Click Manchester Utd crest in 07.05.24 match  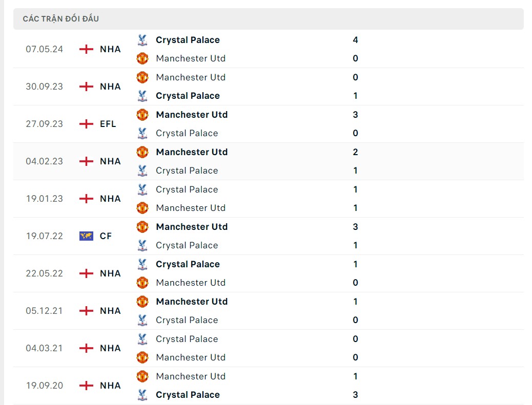coord(142,58)
